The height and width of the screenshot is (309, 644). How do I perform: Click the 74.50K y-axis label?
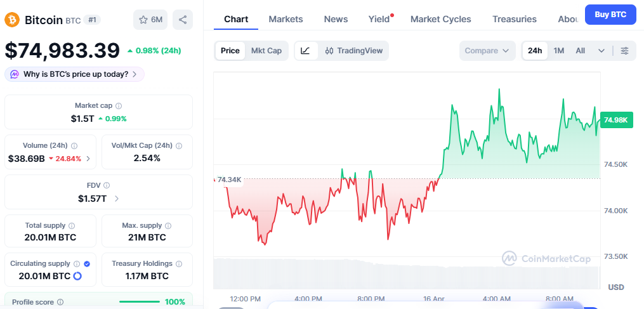coord(616,164)
